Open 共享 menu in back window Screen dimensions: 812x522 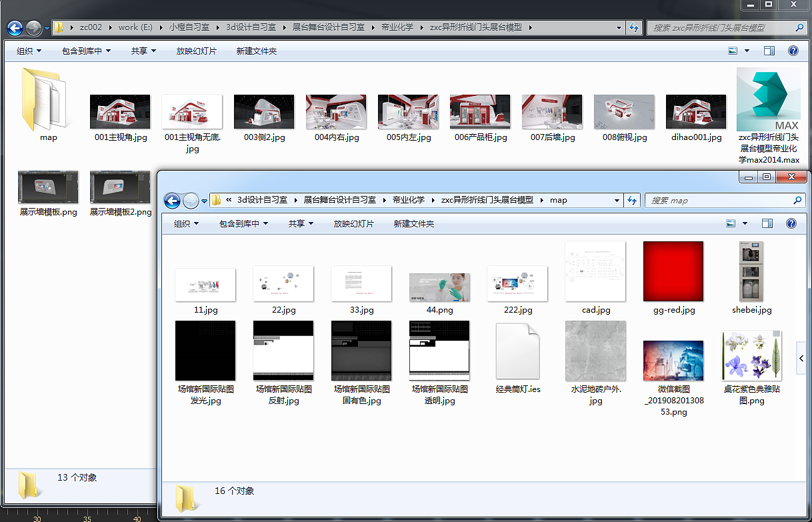[x=143, y=51]
